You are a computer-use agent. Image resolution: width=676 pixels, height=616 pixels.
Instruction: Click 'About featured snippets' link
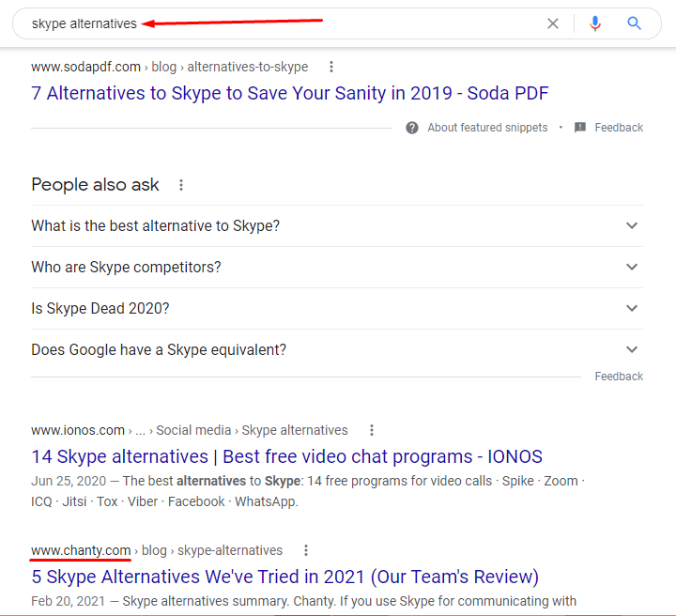487,128
